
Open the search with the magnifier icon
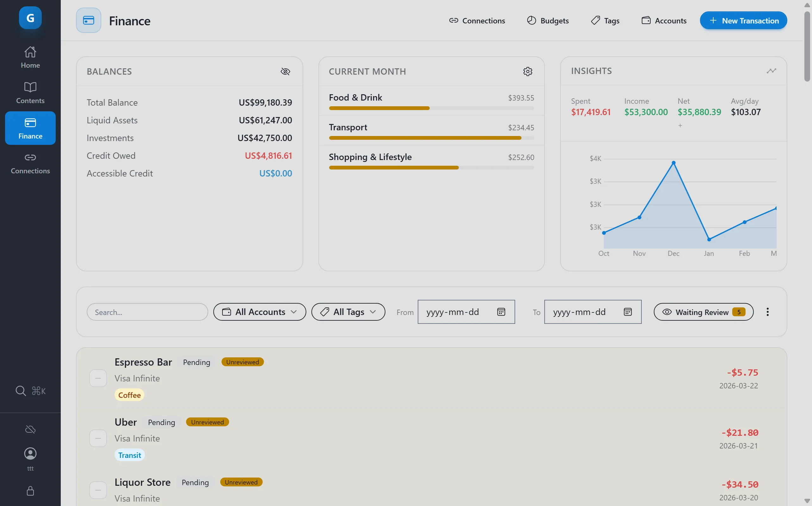coord(21,391)
